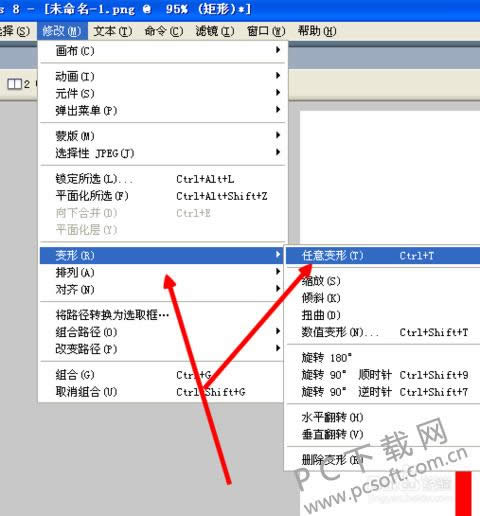The height and width of the screenshot is (516, 480).
Task: Click 数值变形(N)... menu entry
Action: point(383,332)
